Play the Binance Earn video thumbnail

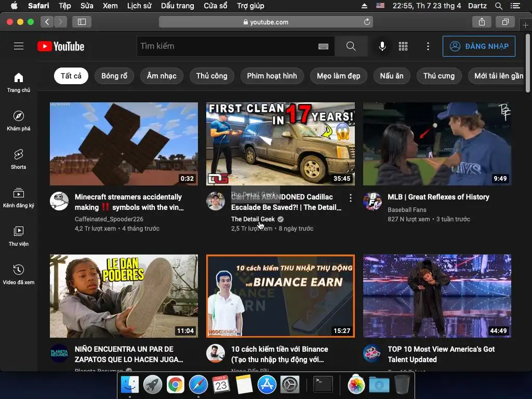[x=281, y=296]
